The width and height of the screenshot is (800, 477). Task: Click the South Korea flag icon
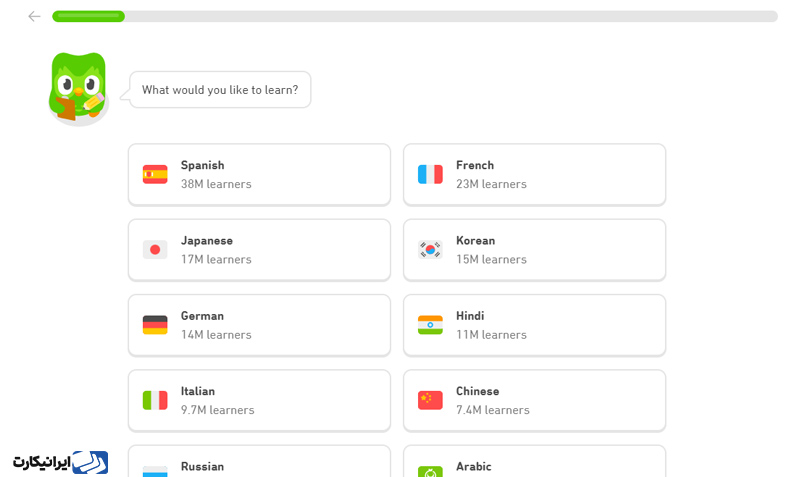tap(430, 249)
